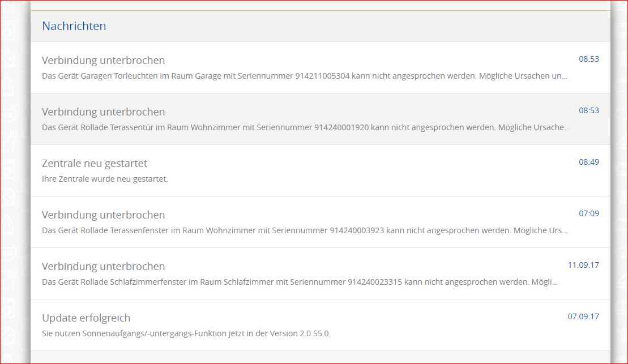The width and height of the screenshot is (628, 364).
Task: Click the 07:09 timestamp
Action: click(588, 213)
